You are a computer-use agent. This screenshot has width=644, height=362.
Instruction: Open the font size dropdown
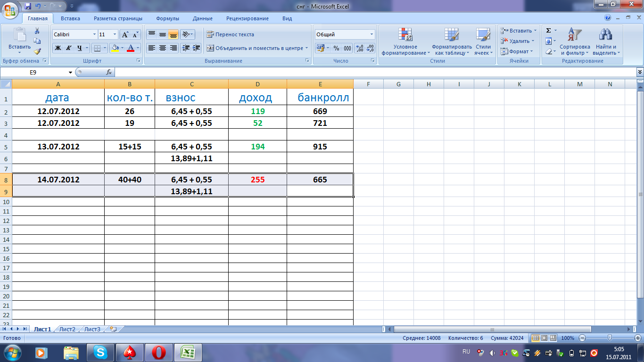click(x=115, y=34)
